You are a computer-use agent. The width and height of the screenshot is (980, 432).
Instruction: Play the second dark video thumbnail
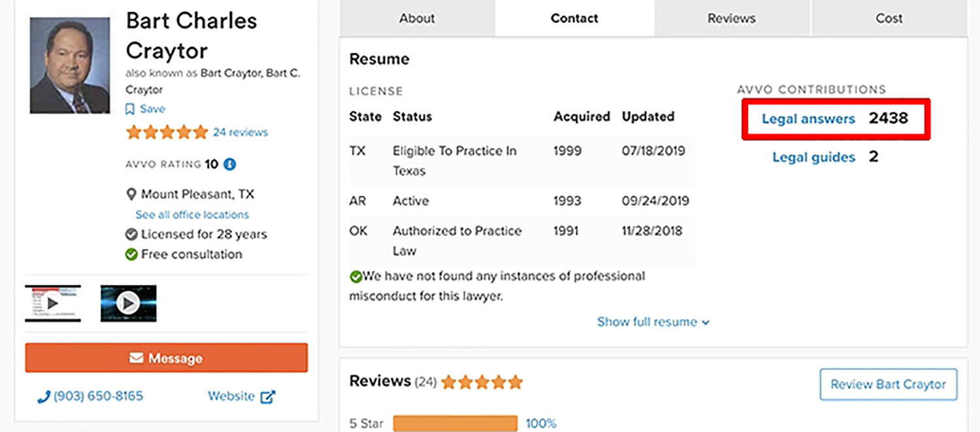(x=128, y=302)
